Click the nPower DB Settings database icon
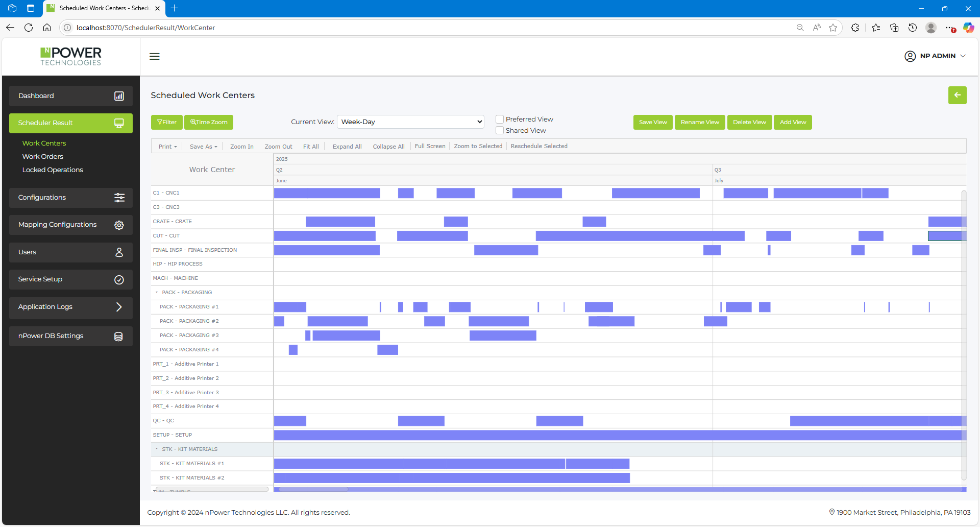The width and height of the screenshot is (980, 527). click(x=118, y=337)
